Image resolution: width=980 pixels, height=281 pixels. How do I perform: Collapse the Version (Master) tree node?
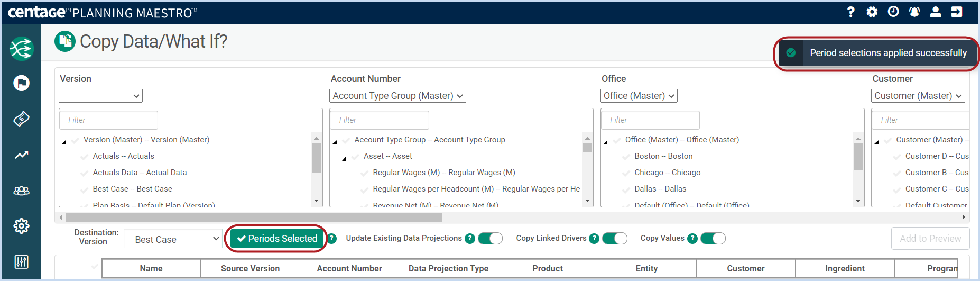point(64,141)
